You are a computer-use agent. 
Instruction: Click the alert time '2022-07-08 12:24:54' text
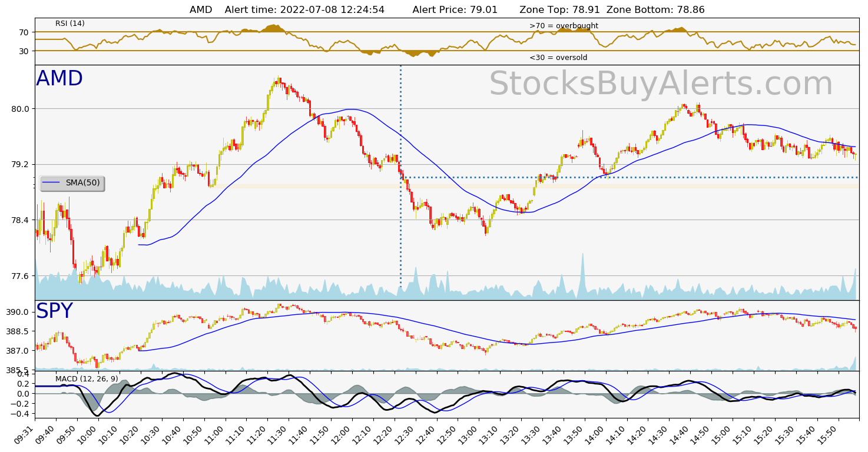click(x=333, y=10)
